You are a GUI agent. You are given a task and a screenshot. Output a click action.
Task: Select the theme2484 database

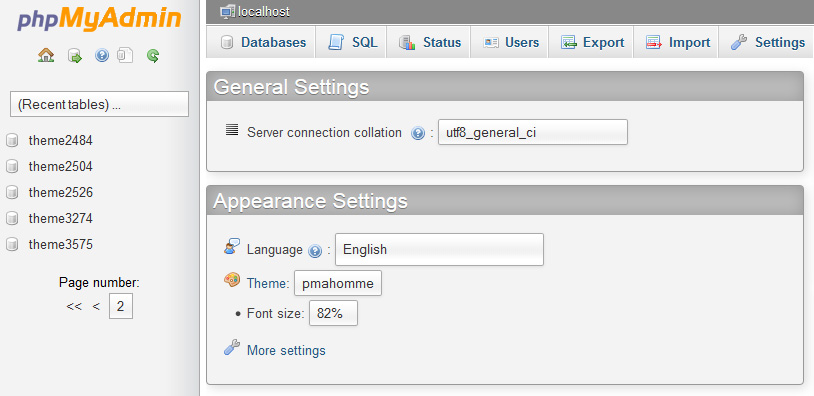61,141
